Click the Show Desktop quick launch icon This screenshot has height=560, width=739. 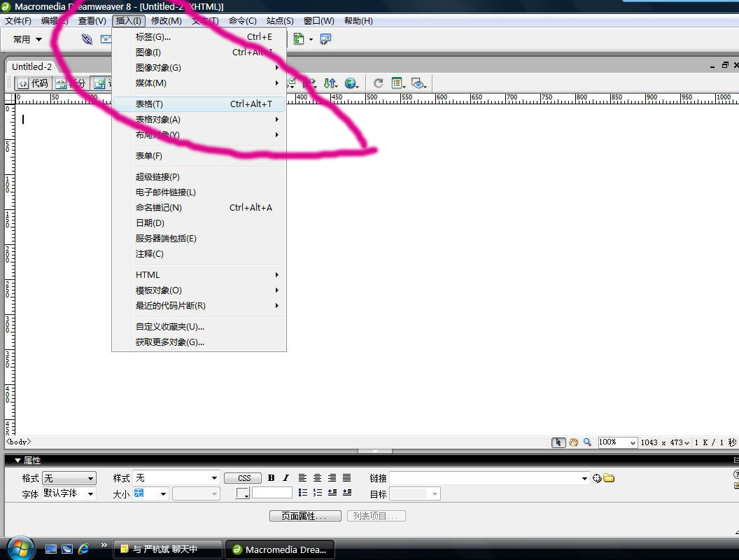[x=51, y=549]
